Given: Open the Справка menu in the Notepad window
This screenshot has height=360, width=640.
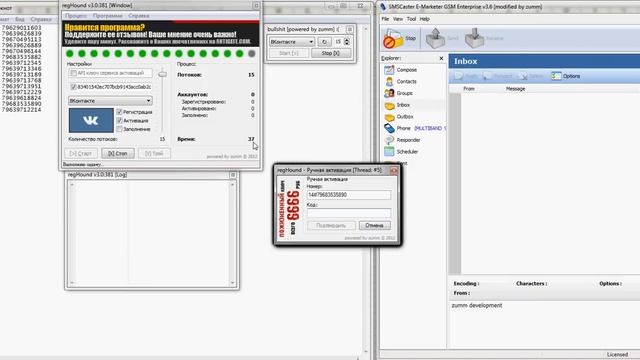Looking at the screenshot, I should (41, 19).
